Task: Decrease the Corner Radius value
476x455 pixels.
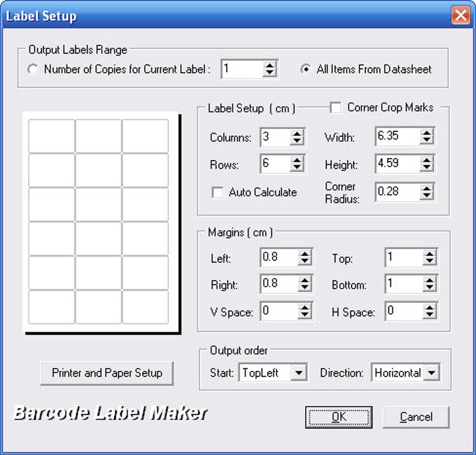Action: tap(427, 196)
